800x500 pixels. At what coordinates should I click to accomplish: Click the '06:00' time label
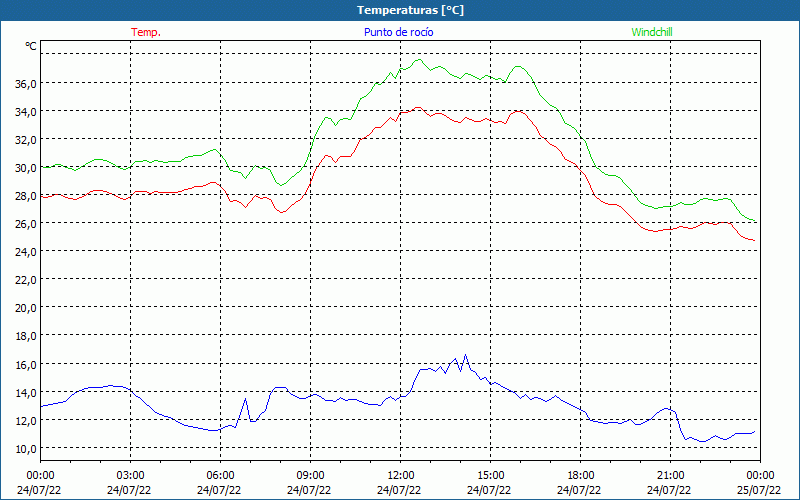(220, 476)
